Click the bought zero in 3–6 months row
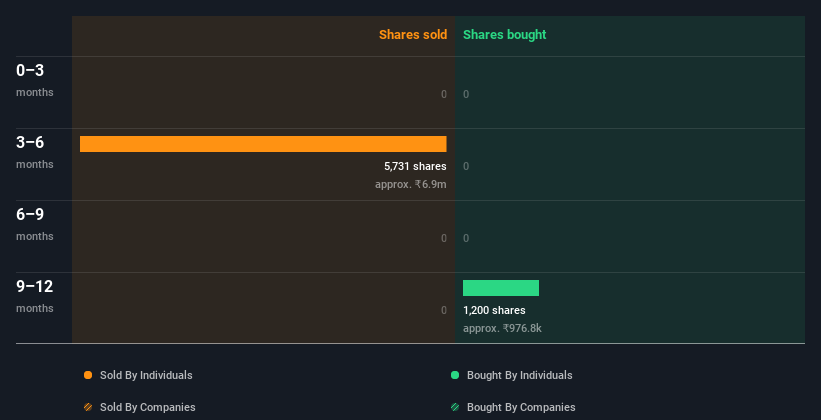 click(466, 167)
